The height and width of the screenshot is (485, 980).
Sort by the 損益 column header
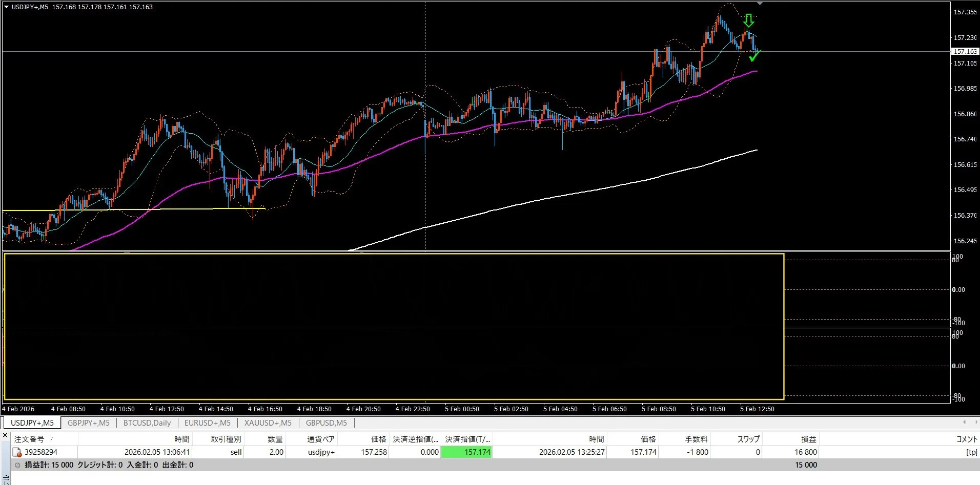pyautogui.click(x=791, y=439)
